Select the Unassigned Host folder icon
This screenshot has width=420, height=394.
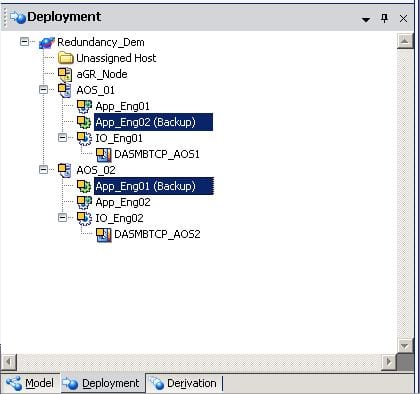(66, 58)
